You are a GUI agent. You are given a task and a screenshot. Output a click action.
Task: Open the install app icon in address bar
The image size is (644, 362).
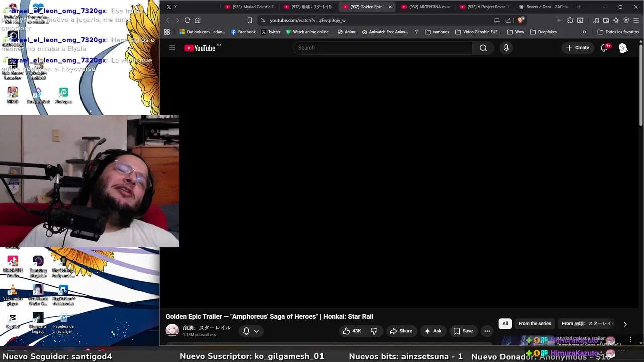click(497, 20)
